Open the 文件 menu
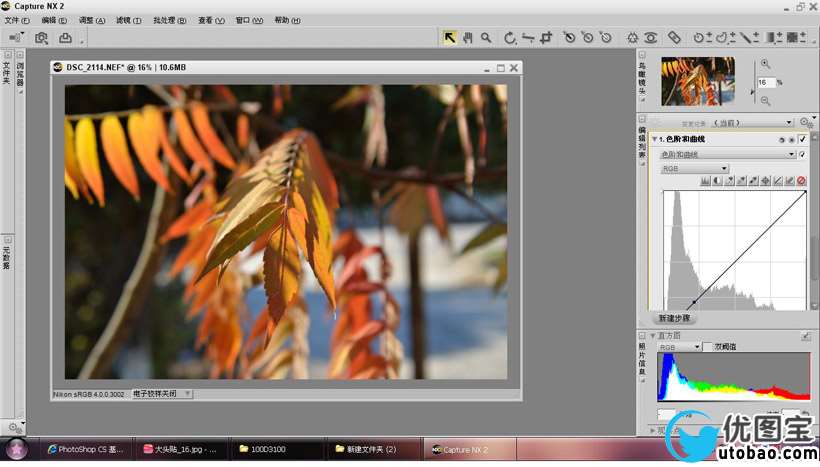Viewport: 820px width, 467px height. coord(17,20)
